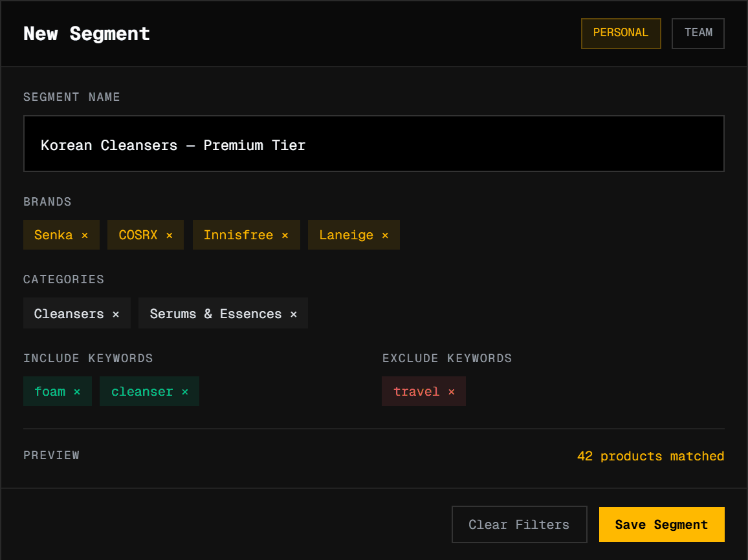Viewport: 748px width, 560px height.
Task: Click the Clear Filters button
Action: coord(519,524)
